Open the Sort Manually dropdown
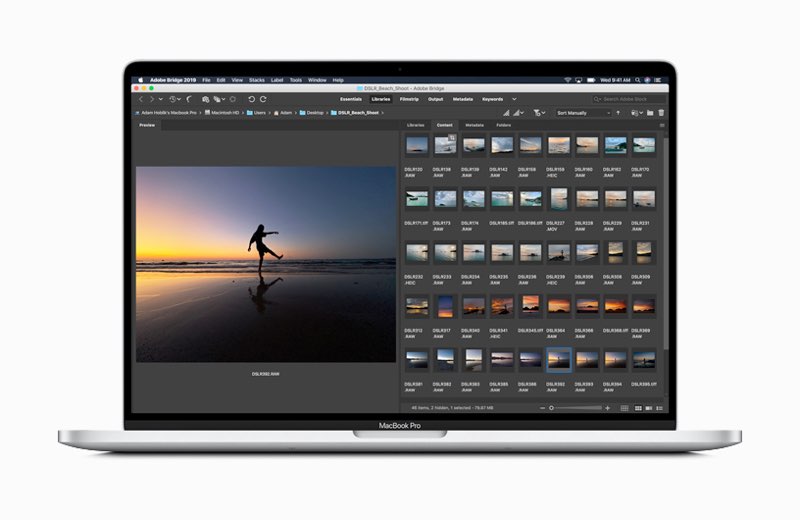The image size is (800, 520). tap(583, 113)
